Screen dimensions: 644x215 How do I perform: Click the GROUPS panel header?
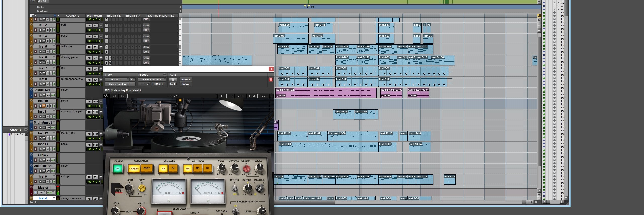coord(16,130)
